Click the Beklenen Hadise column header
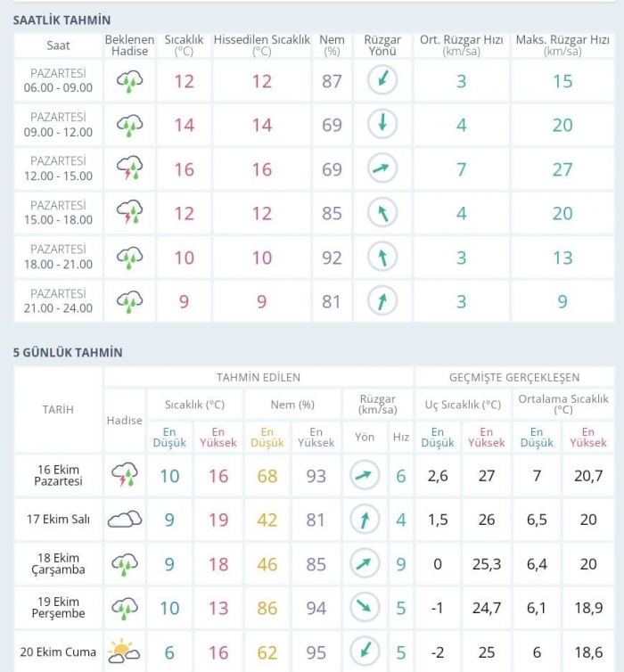Viewport: 624px width, 672px height. (x=130, y=45)
